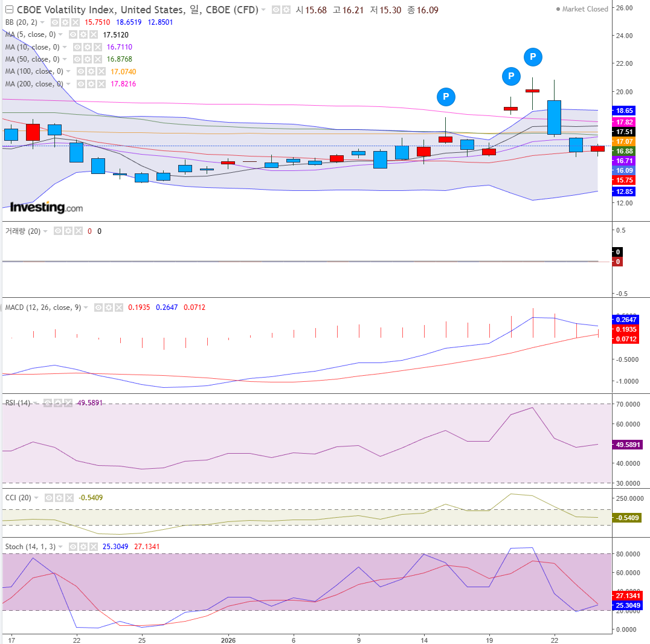Open MA (5, close, 0) dropdown arrow
Viewport: 650px width, 644px height.
tap(60, 35)
